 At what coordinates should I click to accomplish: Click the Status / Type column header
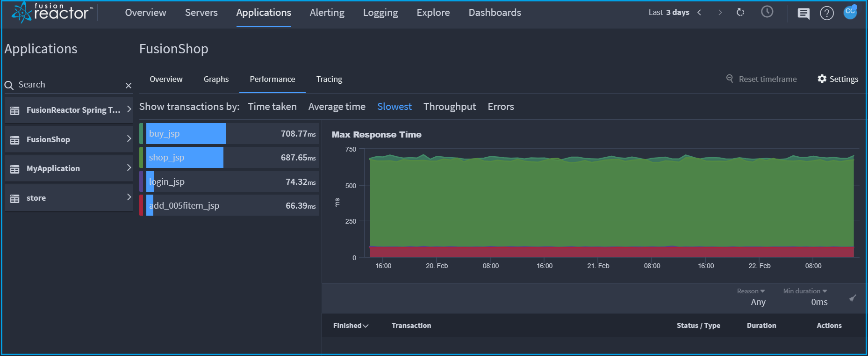(x=698, y=326)
